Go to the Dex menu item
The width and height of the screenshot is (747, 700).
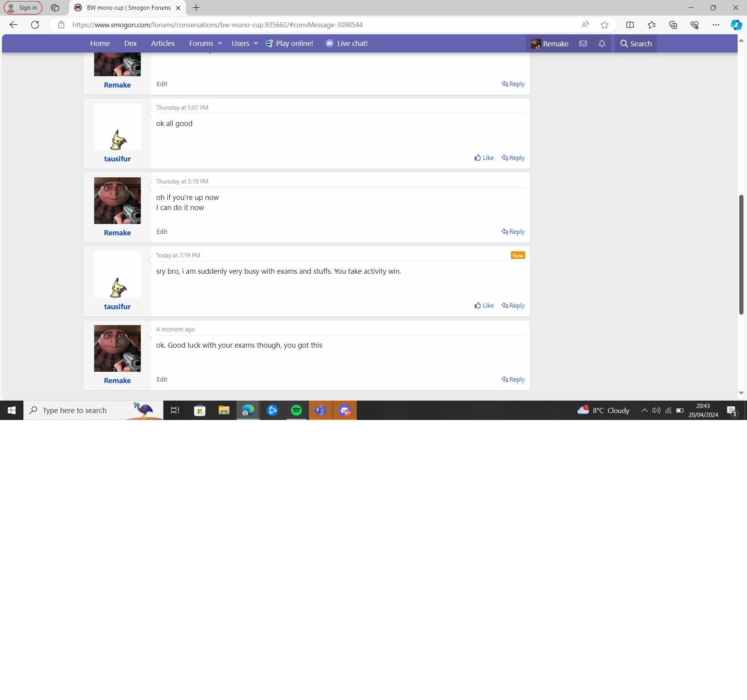click(130, 44)
